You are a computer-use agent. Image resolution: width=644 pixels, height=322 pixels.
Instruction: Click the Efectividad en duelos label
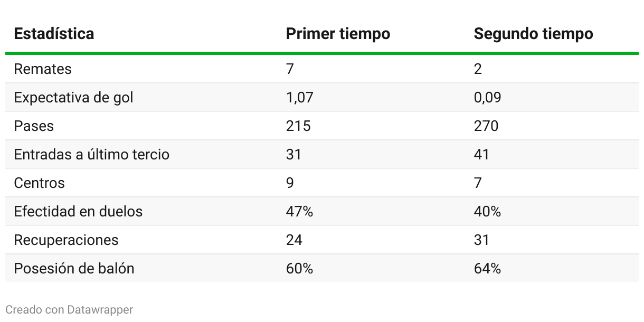78,212
